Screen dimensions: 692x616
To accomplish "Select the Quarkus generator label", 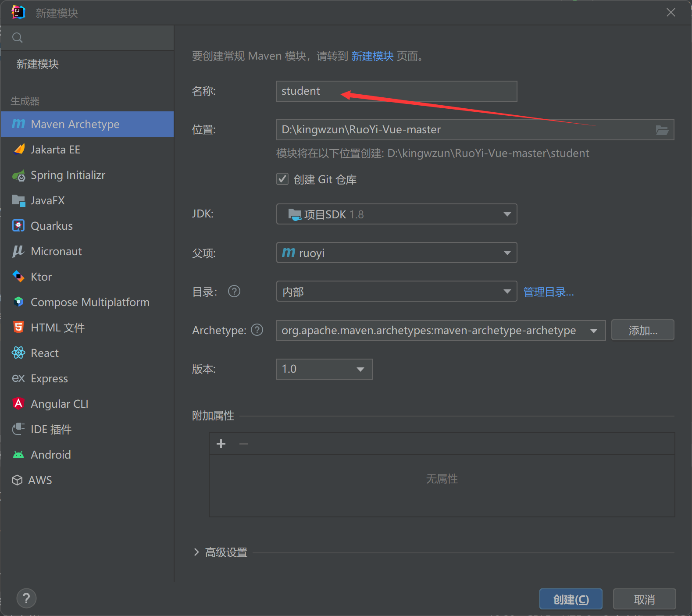I will coord(52,226).
